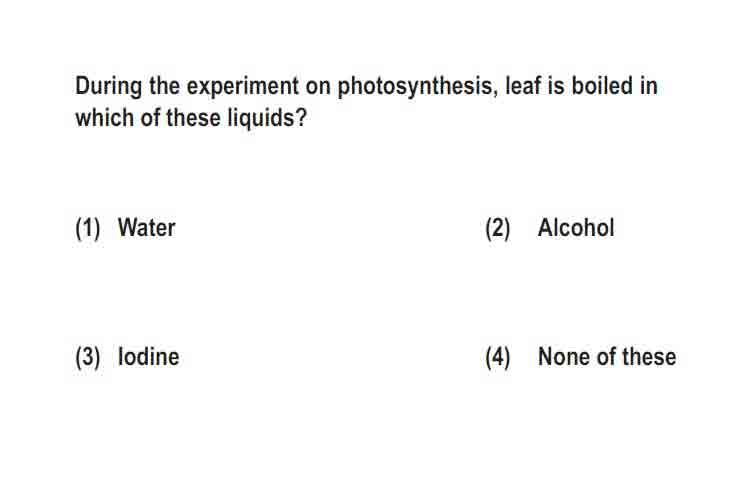The image size is (750, 500).
Task: Click the word these in option four
Action: [x=649, y=357]
